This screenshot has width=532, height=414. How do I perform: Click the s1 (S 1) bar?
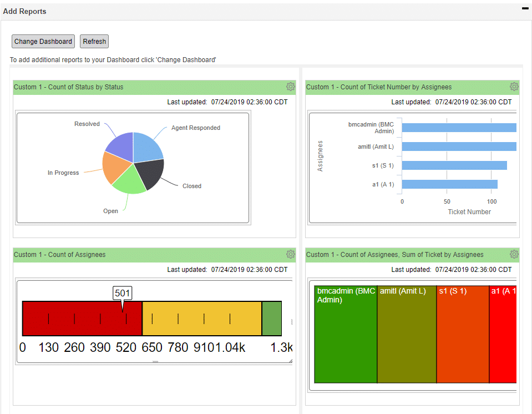click(454, 165)
